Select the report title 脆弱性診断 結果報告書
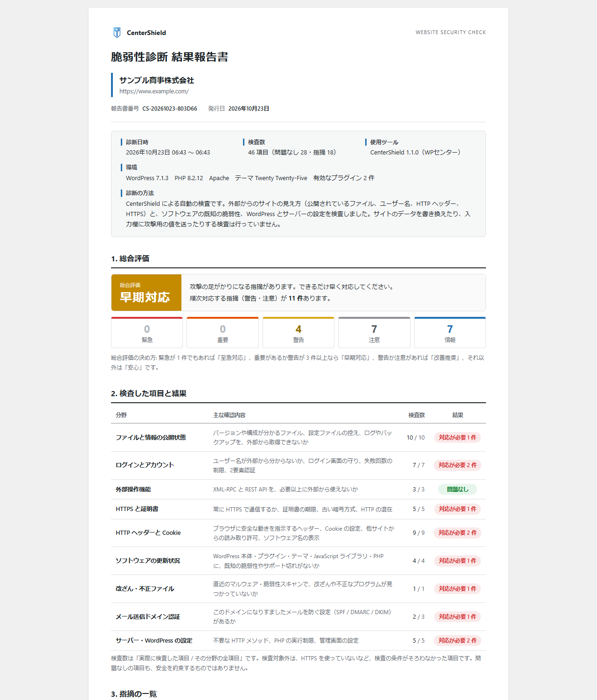Image resolution: width=597 pixels, height=700 pixels. pyautogui.click(x=169, y=57)
